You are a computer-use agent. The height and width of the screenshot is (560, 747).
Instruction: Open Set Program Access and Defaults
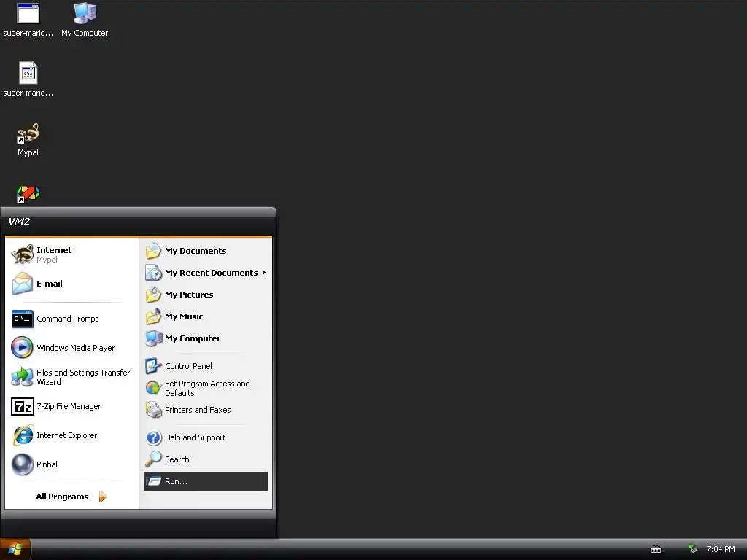pyautogui.click(x=205, y=388)
